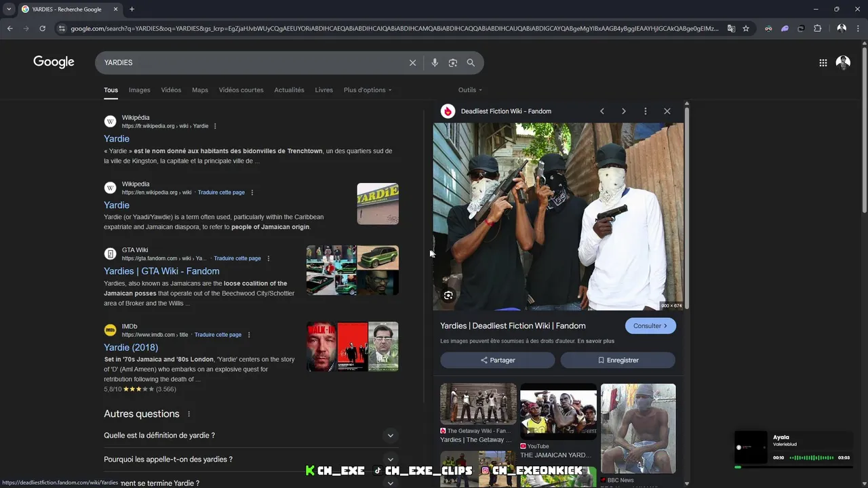Open options for GTA Wiki result

tap(268, 258)
